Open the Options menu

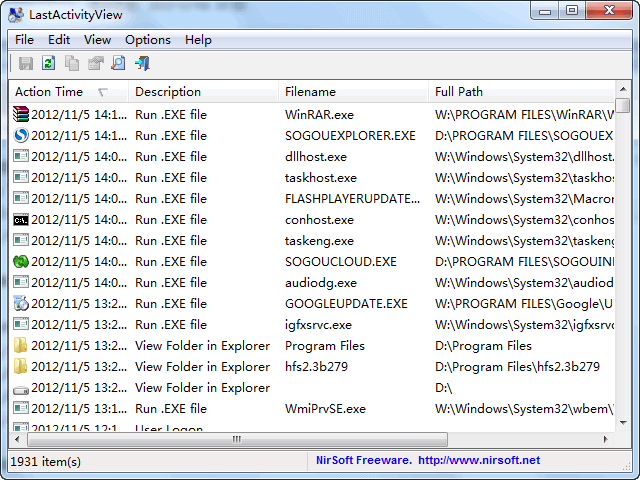148,40
